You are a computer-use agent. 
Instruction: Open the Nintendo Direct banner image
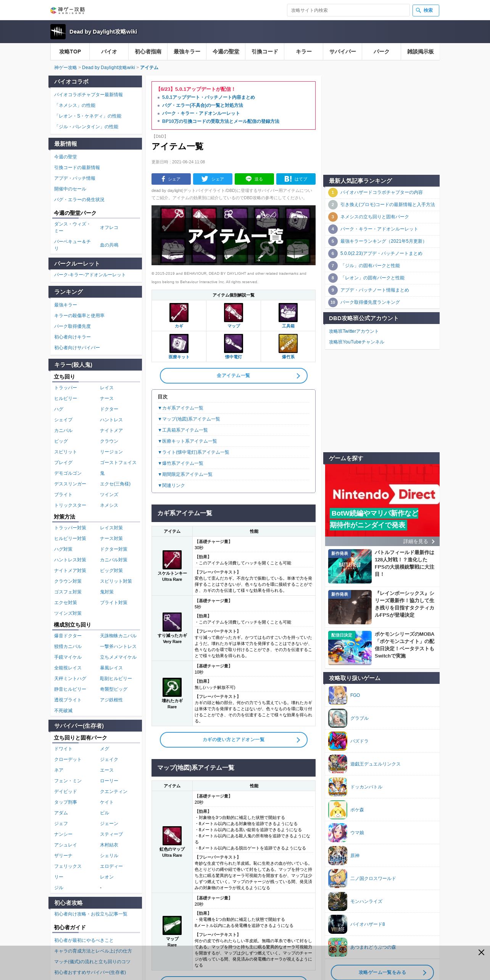coord(382,500)
